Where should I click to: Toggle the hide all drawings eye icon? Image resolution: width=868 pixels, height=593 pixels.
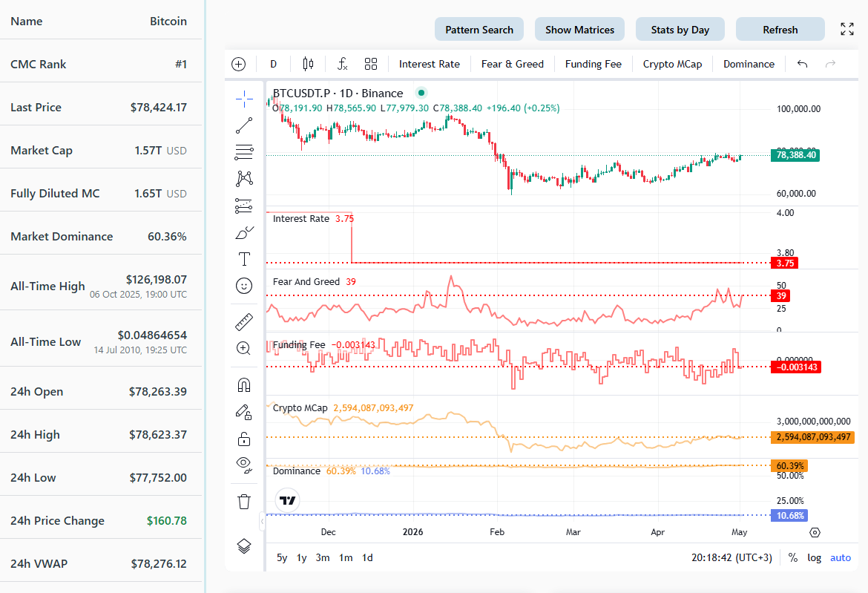244,465
